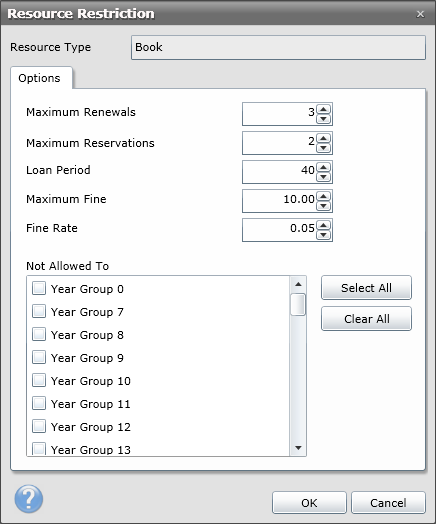
Task: Decrease Loan Period with down arrow
Action: point(323,177)
